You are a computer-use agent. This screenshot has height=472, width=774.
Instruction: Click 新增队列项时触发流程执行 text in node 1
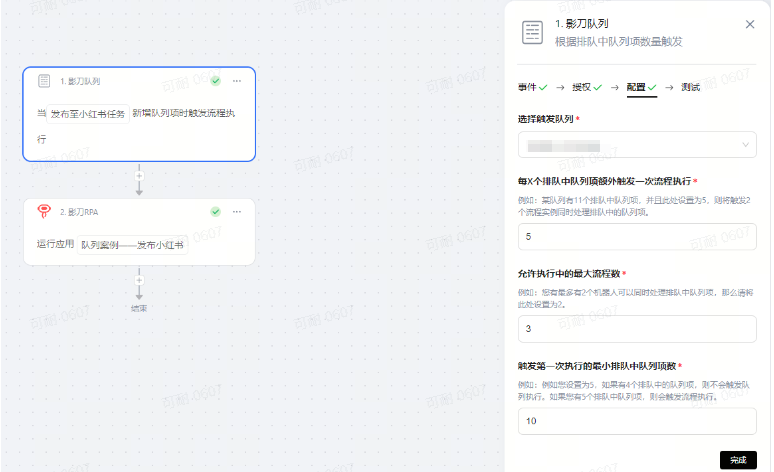(184, 113)
